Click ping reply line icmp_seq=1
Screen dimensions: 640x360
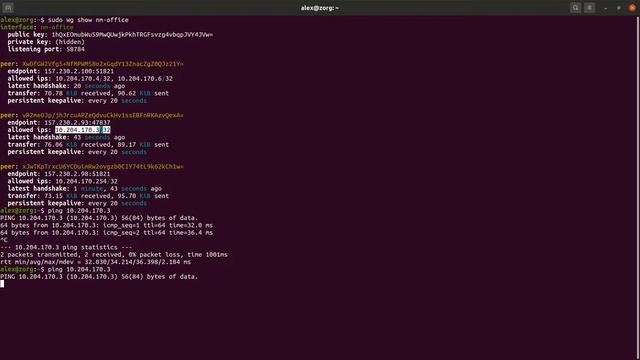(107, 225)
